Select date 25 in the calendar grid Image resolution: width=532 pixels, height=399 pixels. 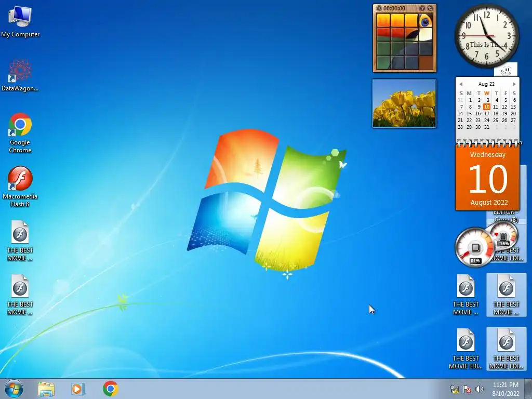[496, 120]
